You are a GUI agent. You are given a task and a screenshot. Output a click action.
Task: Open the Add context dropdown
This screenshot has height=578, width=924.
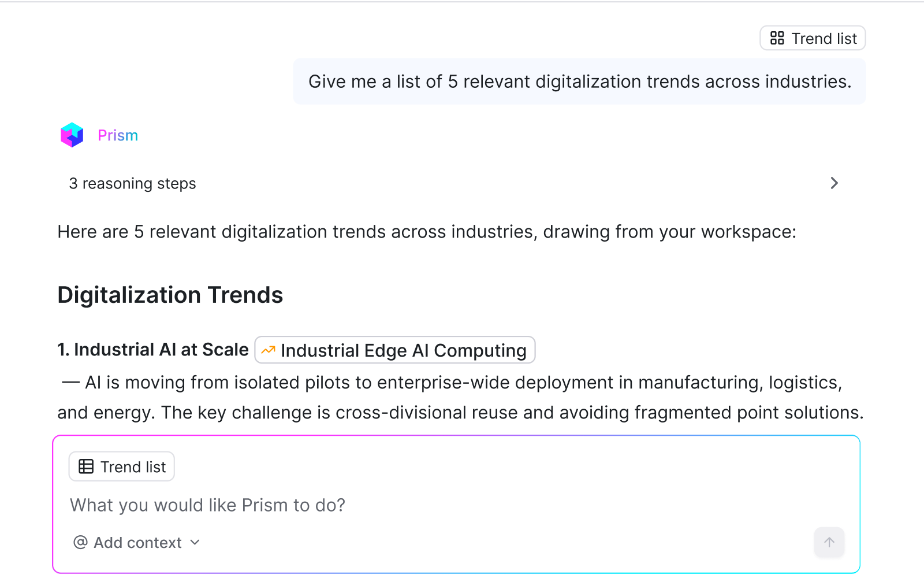136,542
